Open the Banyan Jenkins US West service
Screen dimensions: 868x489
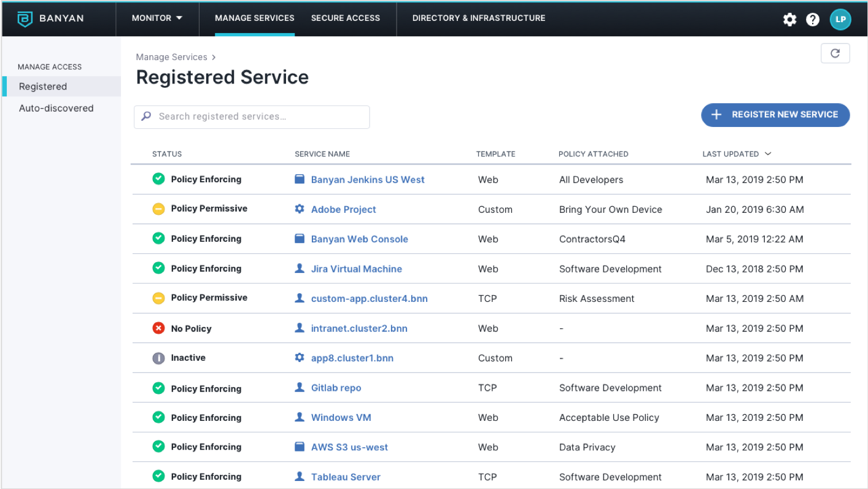point(368,180)
